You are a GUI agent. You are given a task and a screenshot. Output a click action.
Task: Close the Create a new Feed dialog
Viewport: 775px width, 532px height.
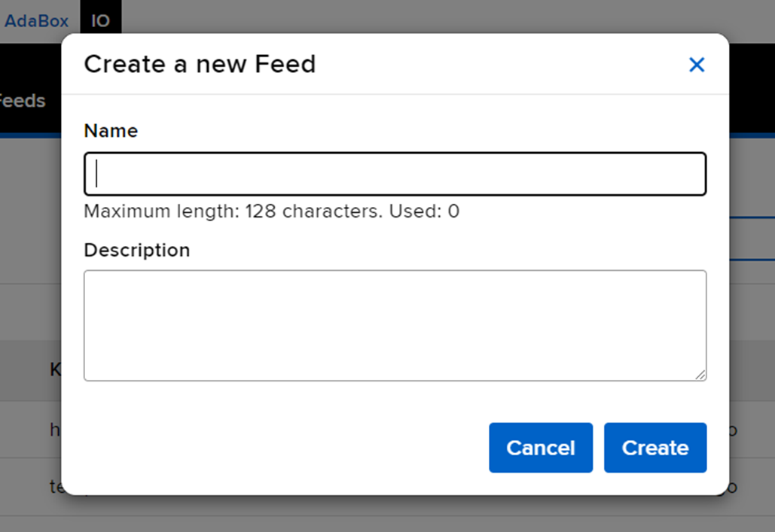(x=697, y=65)
